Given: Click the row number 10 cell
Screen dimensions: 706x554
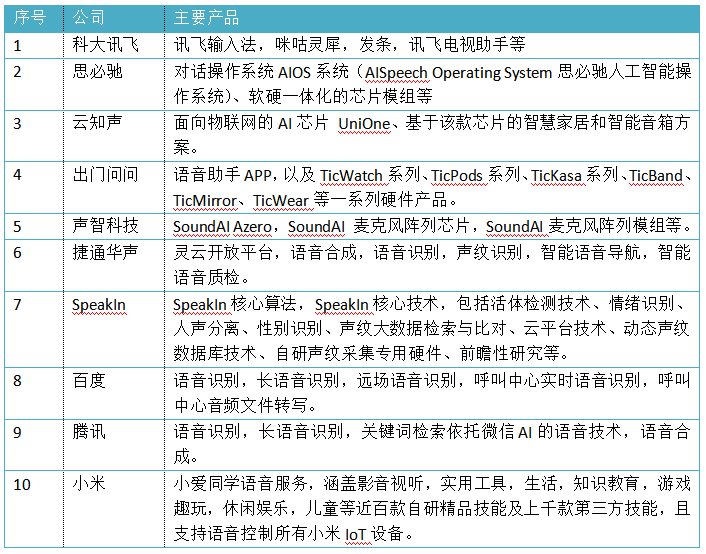Looking at the screenshot, I should point(34,509).
